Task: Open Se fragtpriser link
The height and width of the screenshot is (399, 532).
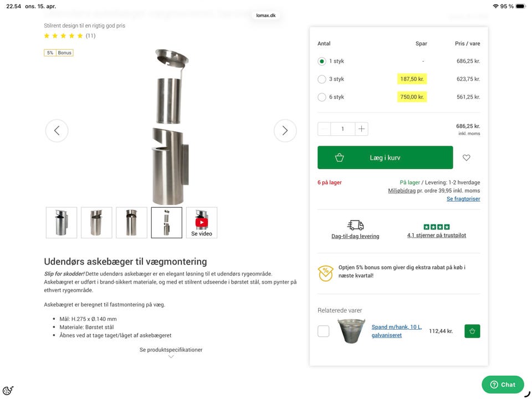Action: click(x=463, y=199)
